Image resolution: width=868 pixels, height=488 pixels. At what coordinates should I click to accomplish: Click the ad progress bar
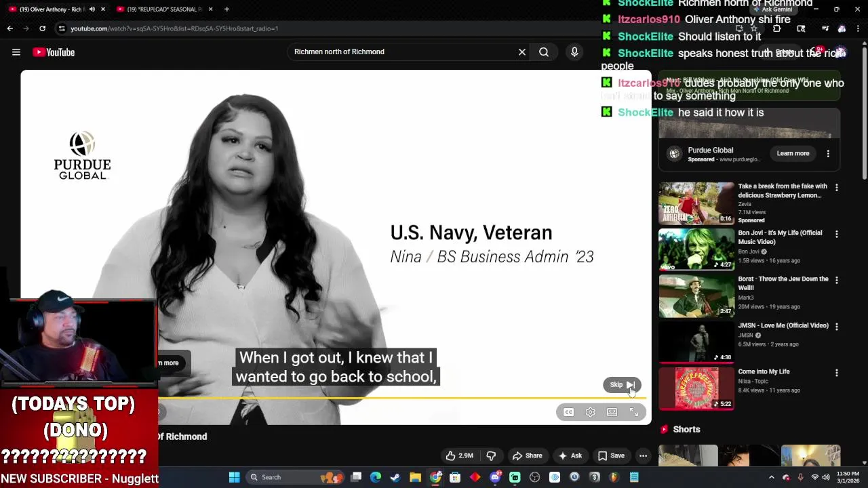pos(401,399)
